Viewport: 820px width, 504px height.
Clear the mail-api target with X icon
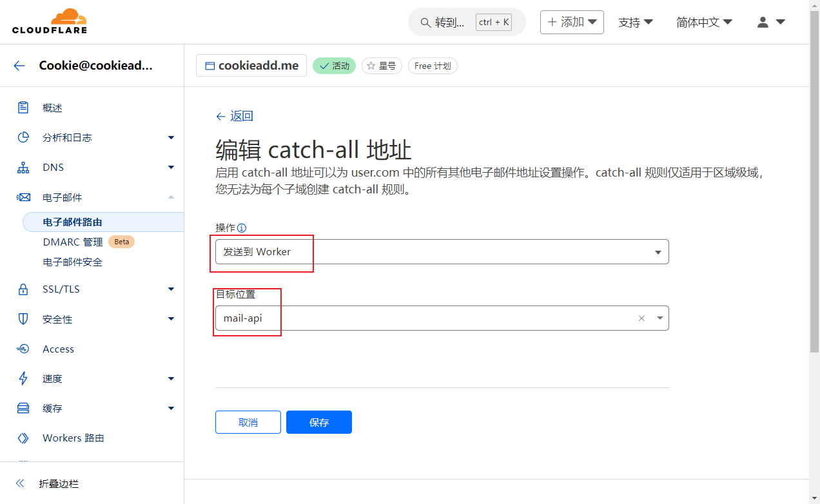click(x=641, y=318)
